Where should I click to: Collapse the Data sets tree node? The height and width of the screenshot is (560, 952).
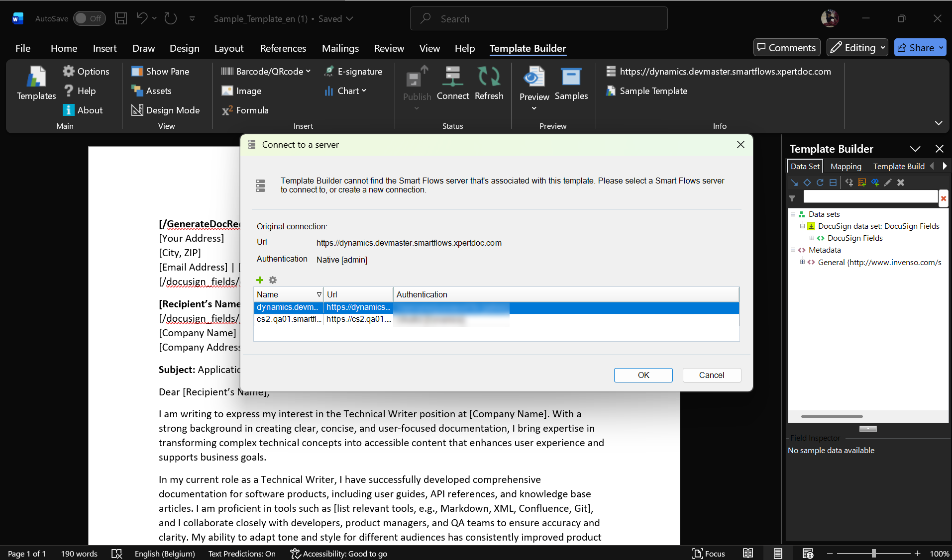point(793,214)
